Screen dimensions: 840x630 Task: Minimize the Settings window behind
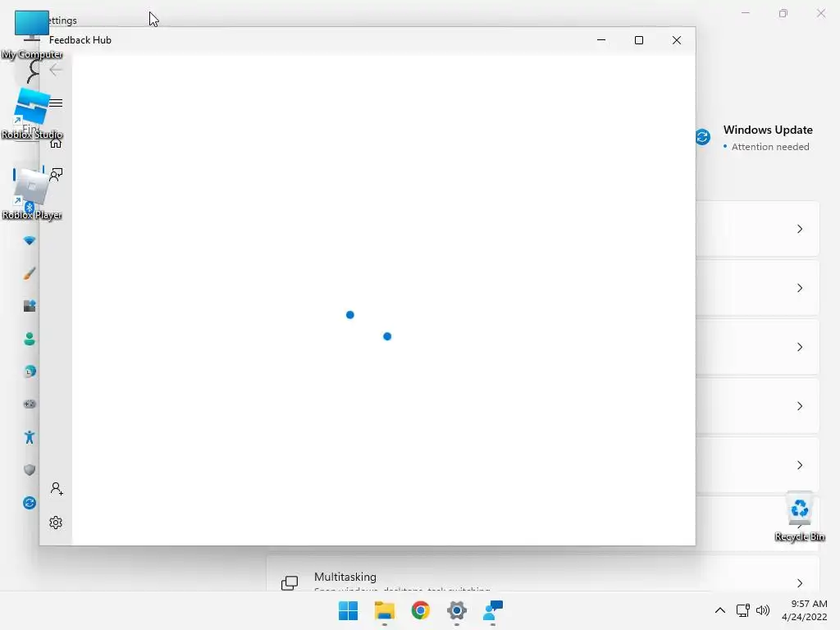[x=745, y=13]
